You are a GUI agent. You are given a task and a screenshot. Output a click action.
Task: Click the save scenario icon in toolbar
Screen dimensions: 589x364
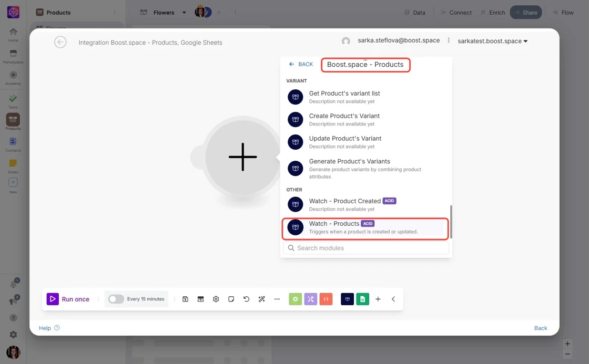(x=185, y=299)
